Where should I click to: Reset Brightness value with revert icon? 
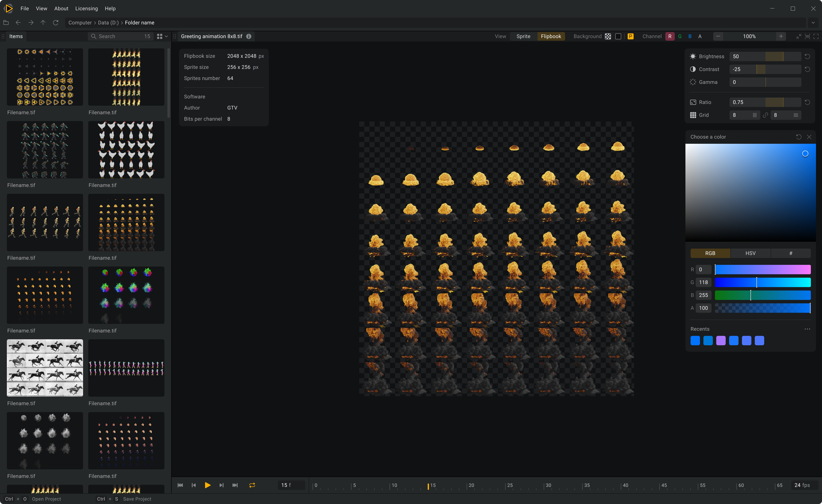[807, 56]
